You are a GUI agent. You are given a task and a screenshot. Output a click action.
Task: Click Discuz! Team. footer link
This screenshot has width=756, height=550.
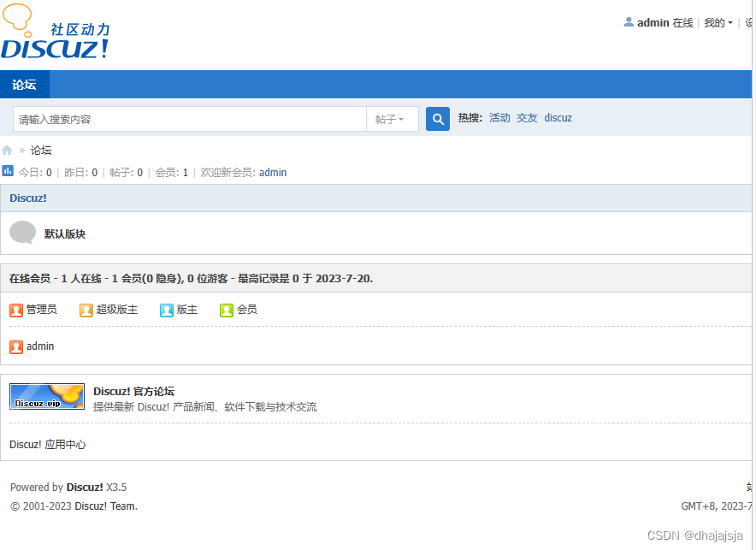coord(106,506)
